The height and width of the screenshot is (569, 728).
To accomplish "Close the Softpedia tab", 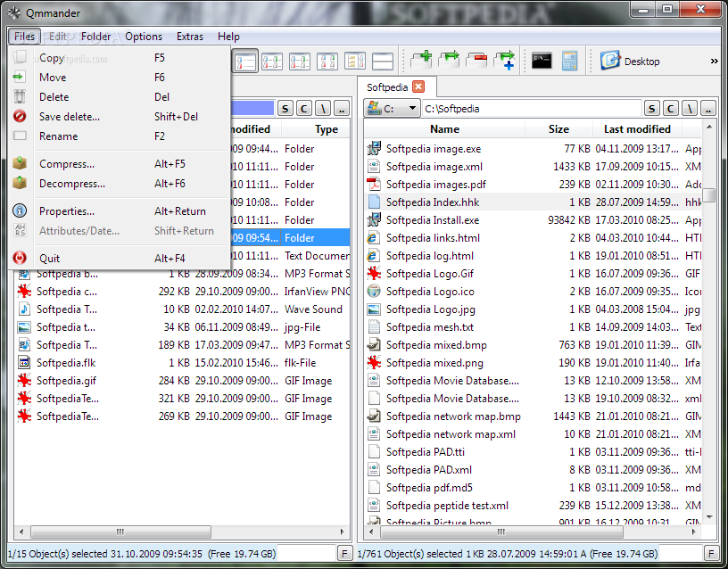I will pyautogui.click(x=418, y=87).
